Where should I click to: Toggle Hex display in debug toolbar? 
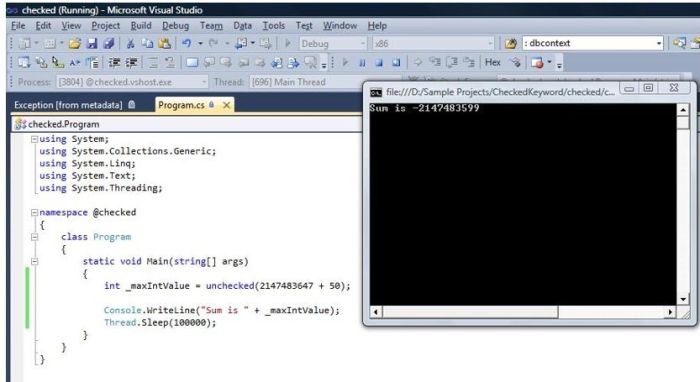pos(493,62)
